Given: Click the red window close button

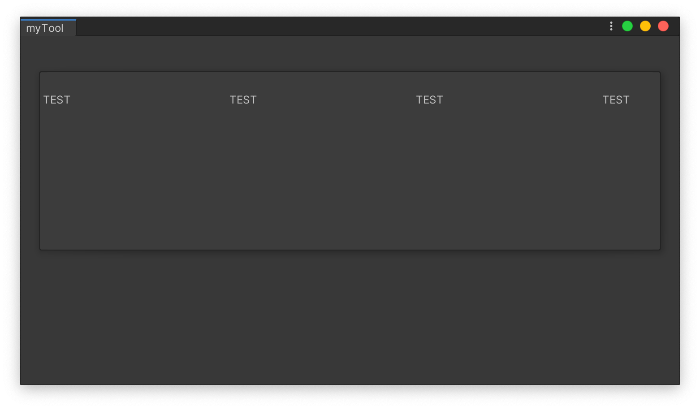Looking at the screenshot, I should coord(663,26).
